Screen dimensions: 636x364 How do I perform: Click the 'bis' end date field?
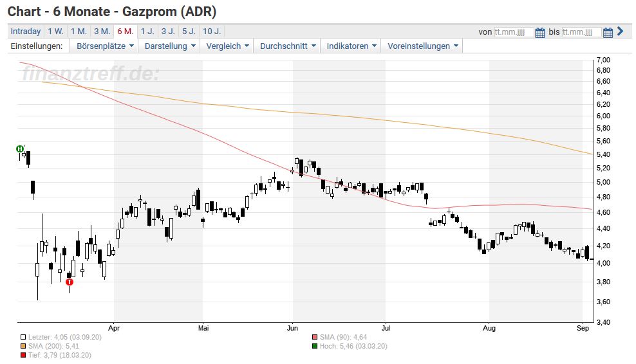pos(581,32)
